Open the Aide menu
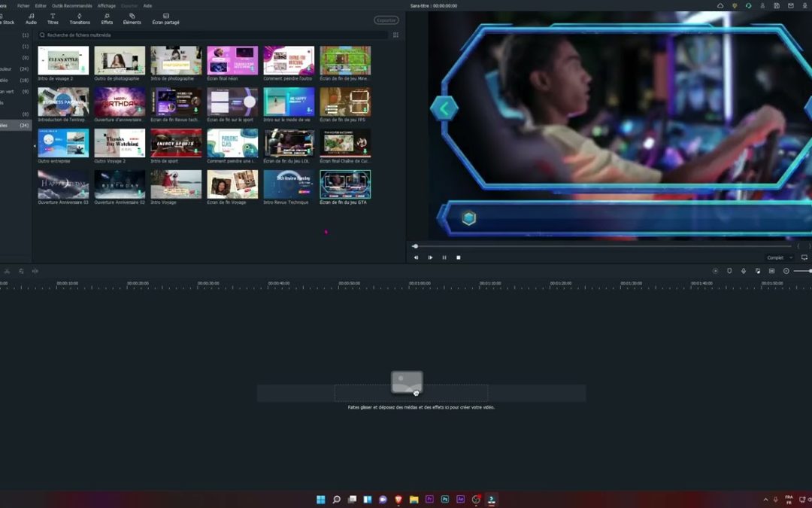The image size is (812, 508). [147, 6]
